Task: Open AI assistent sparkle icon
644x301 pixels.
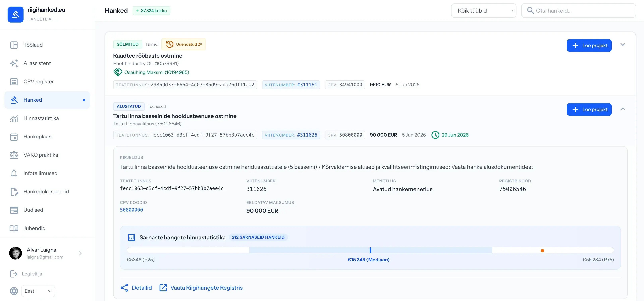Action: tap(14, 63)
